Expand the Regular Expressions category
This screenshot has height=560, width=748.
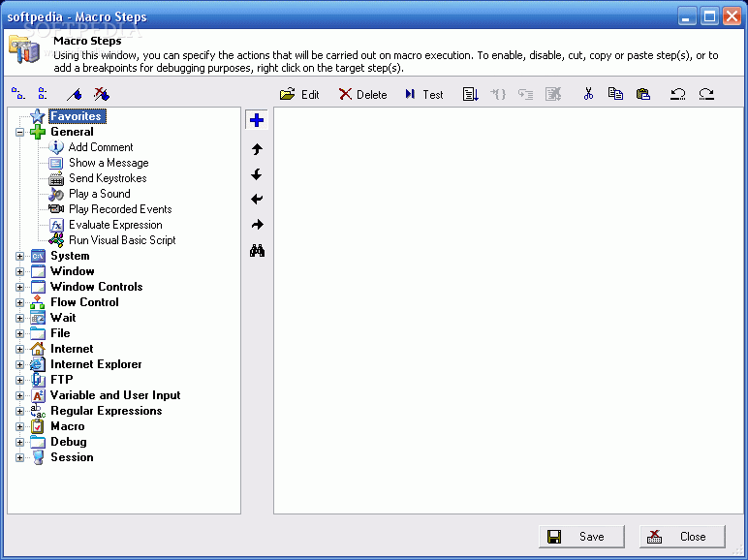[x=19, y=411]
